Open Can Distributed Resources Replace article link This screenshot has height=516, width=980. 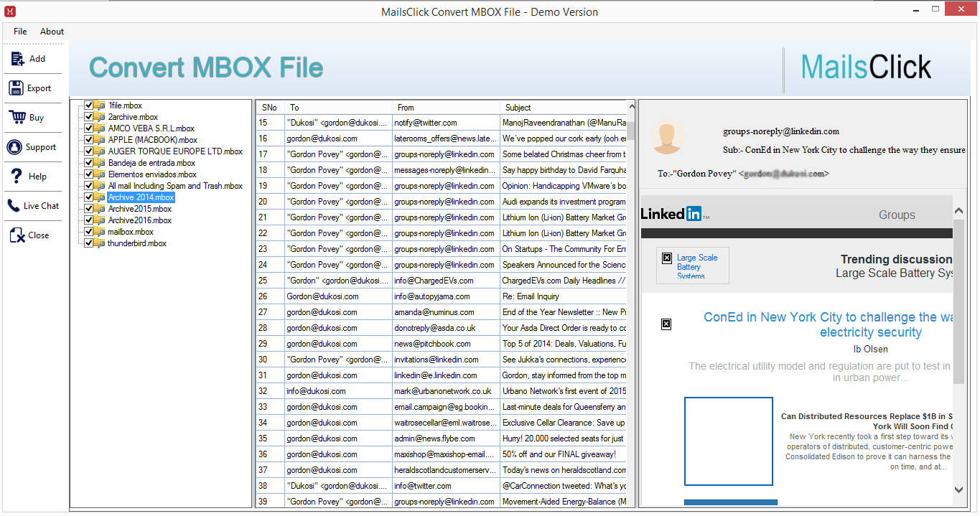(867, 421)
